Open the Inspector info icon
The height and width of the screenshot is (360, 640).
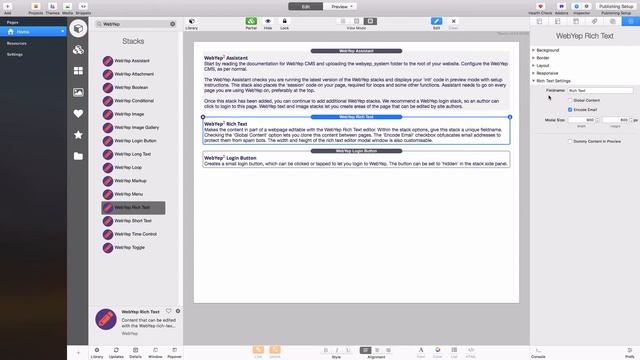pyautogui.click(x=576, y=6)
